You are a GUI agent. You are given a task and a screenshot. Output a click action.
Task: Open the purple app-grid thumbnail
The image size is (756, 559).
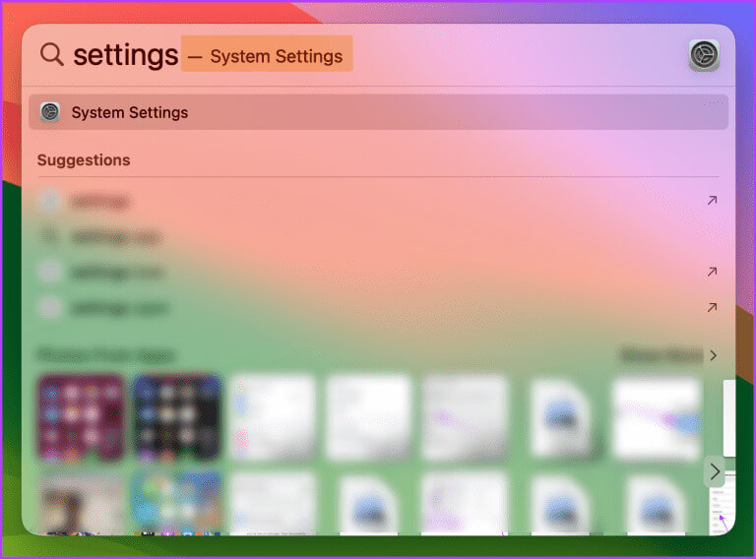(82, 417)
